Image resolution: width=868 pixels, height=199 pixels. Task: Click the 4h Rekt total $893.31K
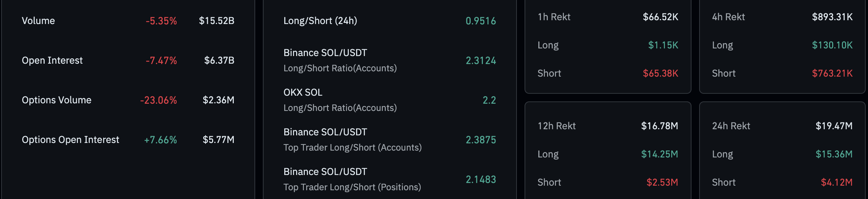[x=832, y=17]
